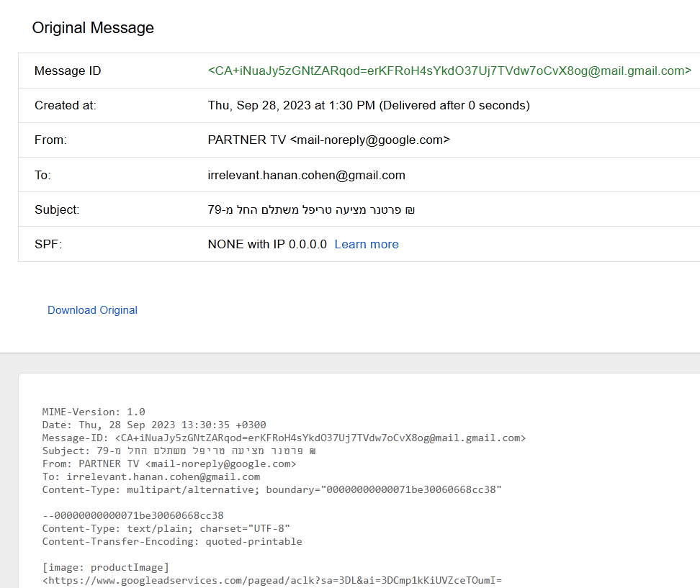Click the Content-Transfer-Encoding quoted-printable line

click(172, 542)
